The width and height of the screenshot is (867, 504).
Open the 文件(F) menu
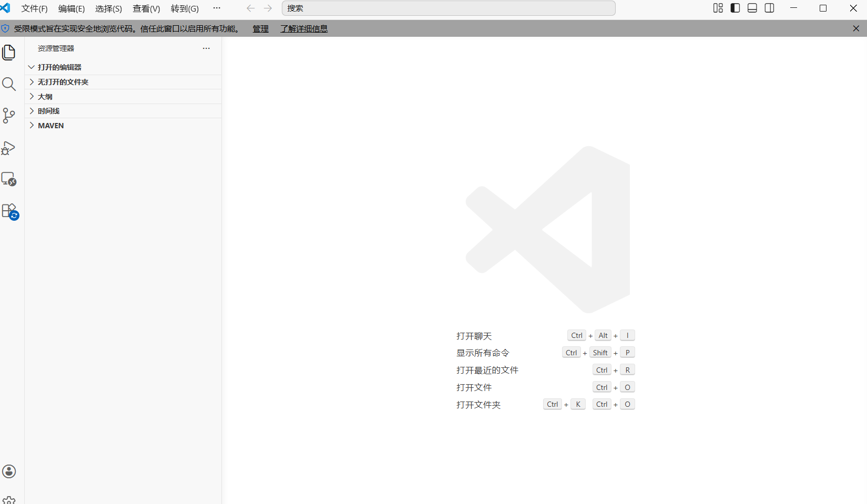(34, 9)
